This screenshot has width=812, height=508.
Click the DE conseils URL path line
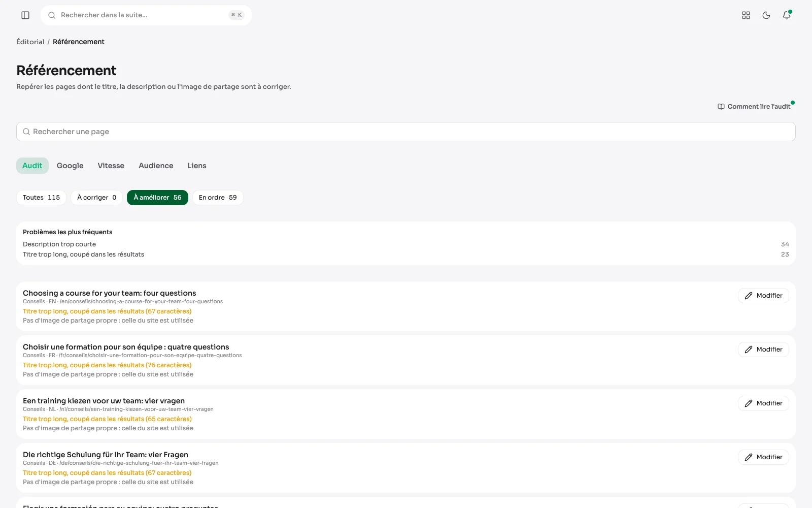pos(121,463)
